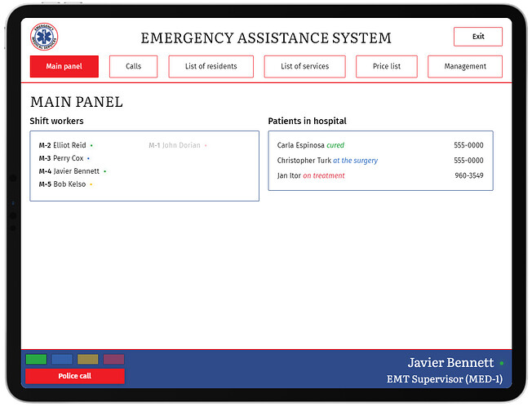Click the Javier Bennett name in footer
Image resolution: width=532 pixels, height=407 pixels.
click(x=450, y=363)
